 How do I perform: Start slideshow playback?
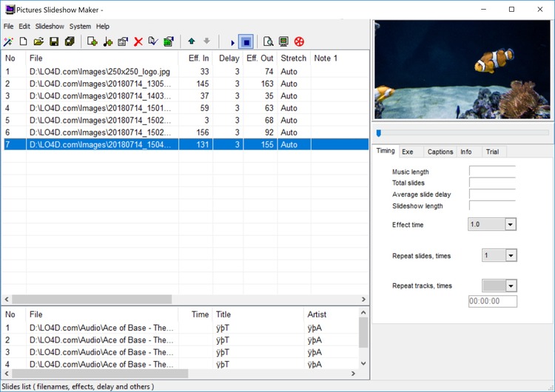coord(232,42)
